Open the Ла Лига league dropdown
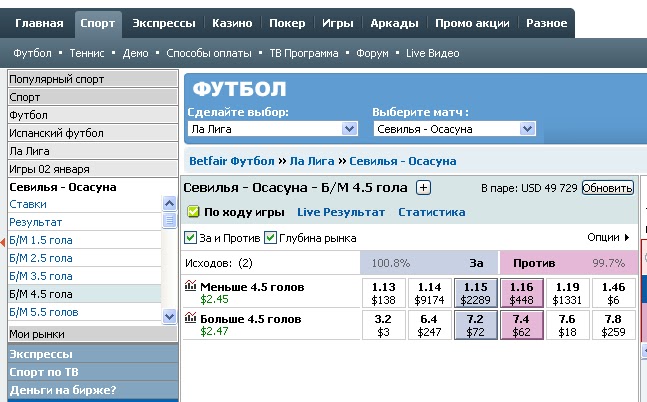The image size is (647, 402). click(273, 129)
